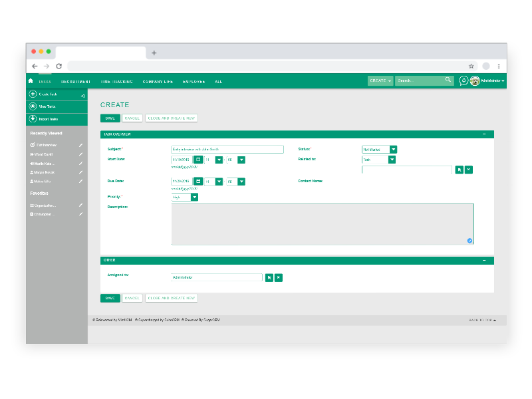The width and height of the screenshot is (532, 399).
Task: Open a new browser tab
Action: pyautogui.click(x=154, y=53)
